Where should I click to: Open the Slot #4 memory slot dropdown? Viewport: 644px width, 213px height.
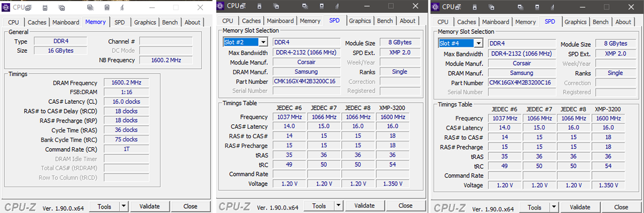coord(479,44)
